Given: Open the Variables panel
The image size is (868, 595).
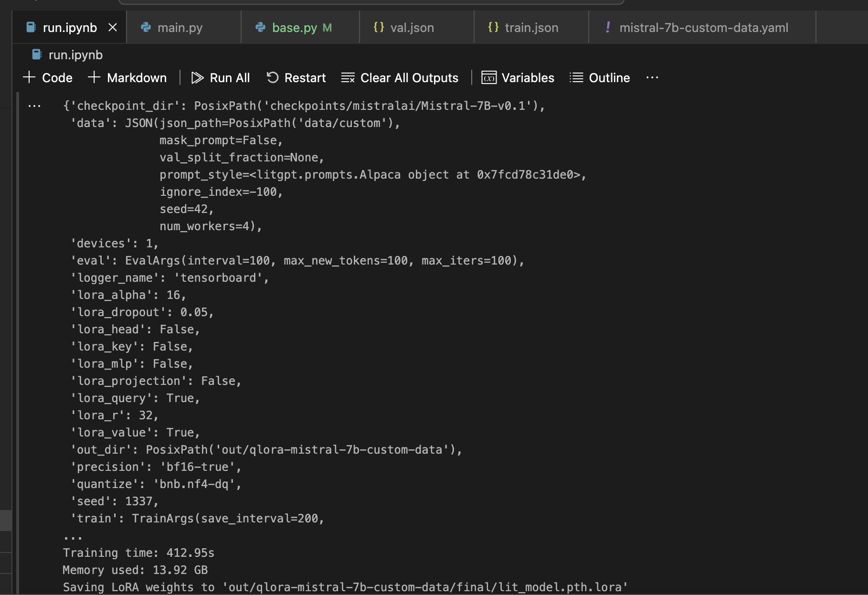Looking at the screenshot, I should pos(518,78).
